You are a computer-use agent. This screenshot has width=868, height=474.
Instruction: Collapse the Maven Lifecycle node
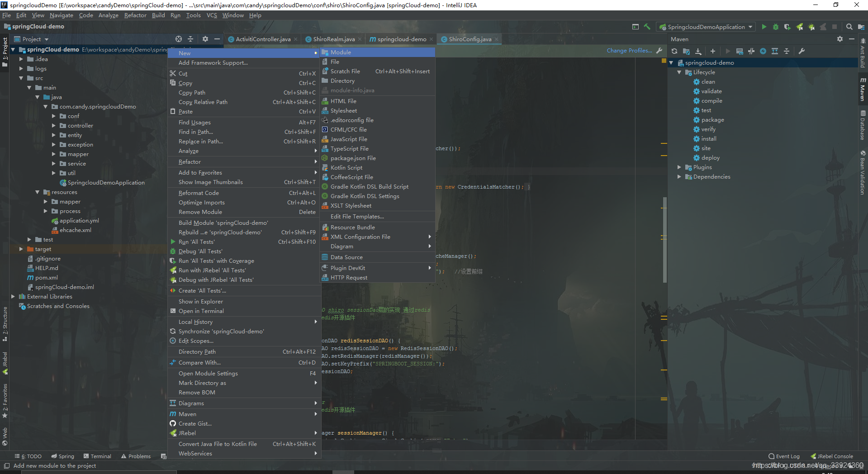tap(679, 72)
